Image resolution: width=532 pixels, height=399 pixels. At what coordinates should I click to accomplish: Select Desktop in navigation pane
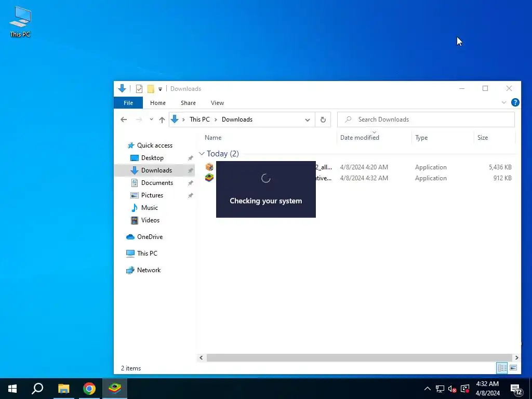(152, 158)
